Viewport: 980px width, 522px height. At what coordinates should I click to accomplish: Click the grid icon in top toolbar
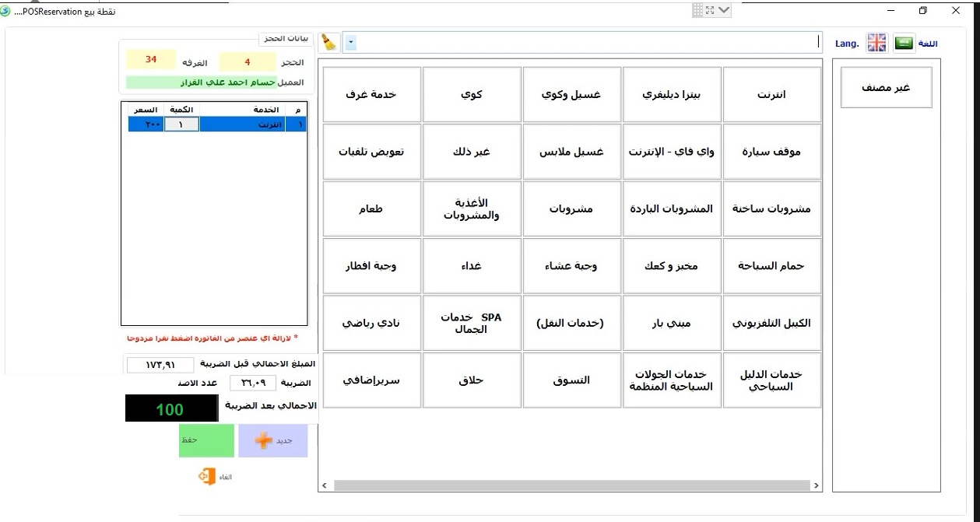[697, 10]
